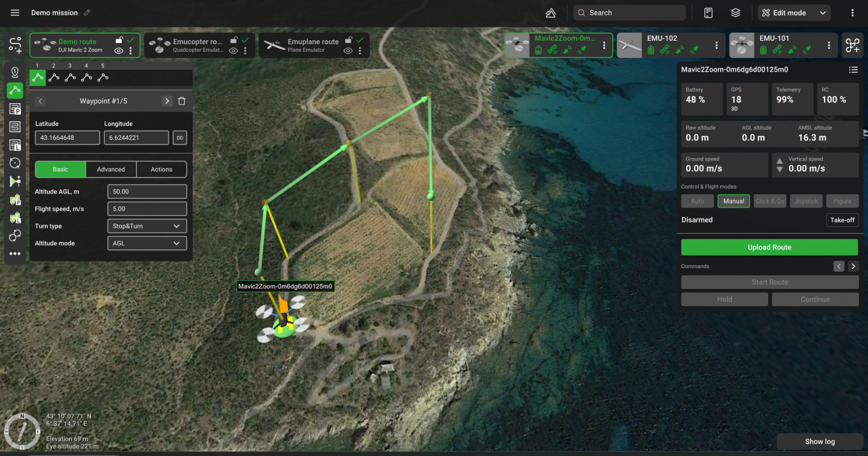Click the pencil icon to rename Demo mission

[87, 13]
